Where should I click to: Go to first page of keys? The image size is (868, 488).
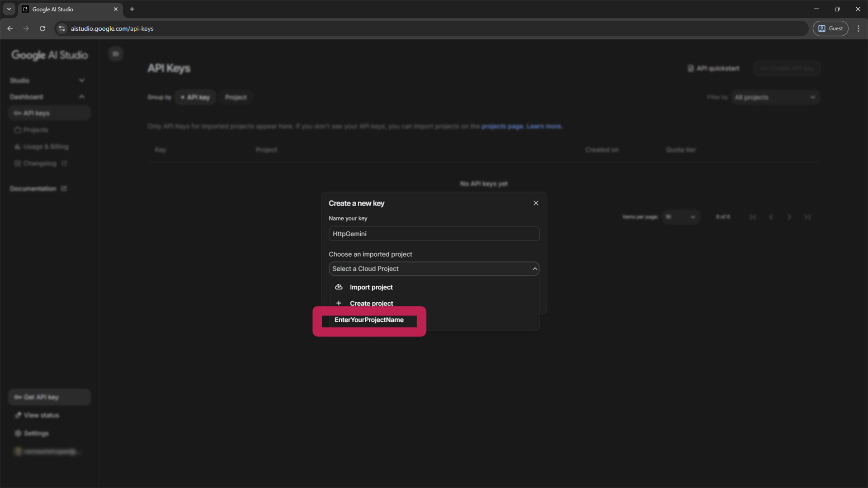(x=753, y=217)
